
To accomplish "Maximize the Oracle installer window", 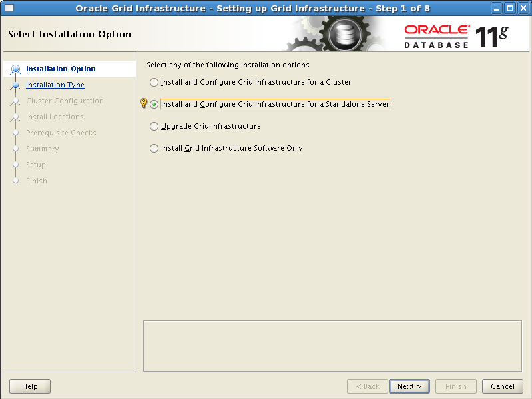I will (509, 8).
